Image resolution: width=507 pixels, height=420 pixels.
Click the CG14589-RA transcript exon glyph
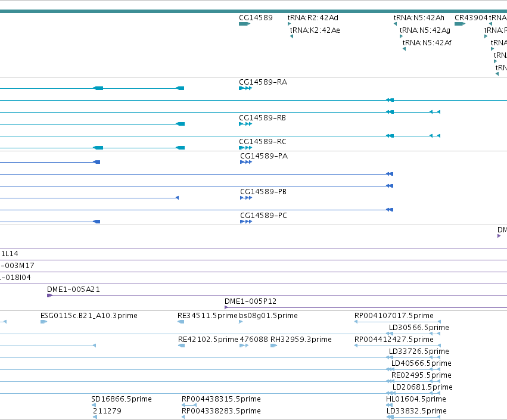(x=245, y=88)
